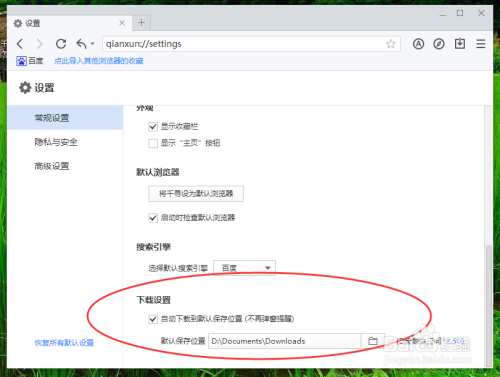The width and height of the screenshot is (500, 377).
Task: Click 恢复所有默认设置 link
Action: (x=64, y=343)
